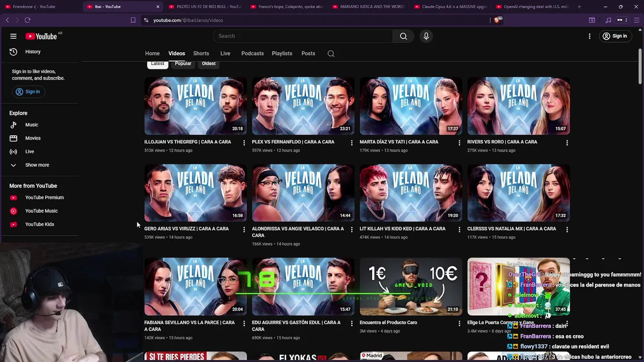Select the Latest sort chip

click(x=157, y=64)
